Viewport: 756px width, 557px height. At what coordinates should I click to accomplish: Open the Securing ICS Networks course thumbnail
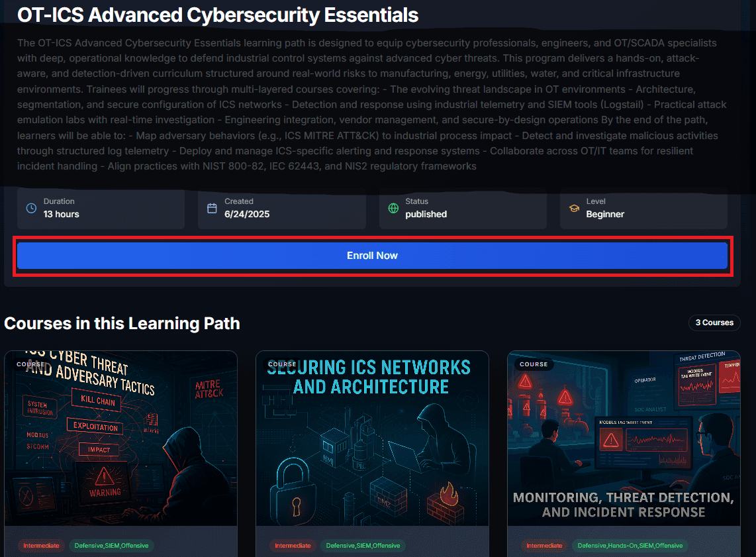tap(372, 438)
